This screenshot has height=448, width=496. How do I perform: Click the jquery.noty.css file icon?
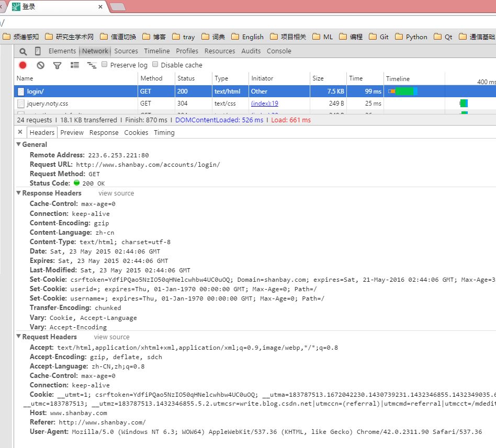click(x=21, y=104)
